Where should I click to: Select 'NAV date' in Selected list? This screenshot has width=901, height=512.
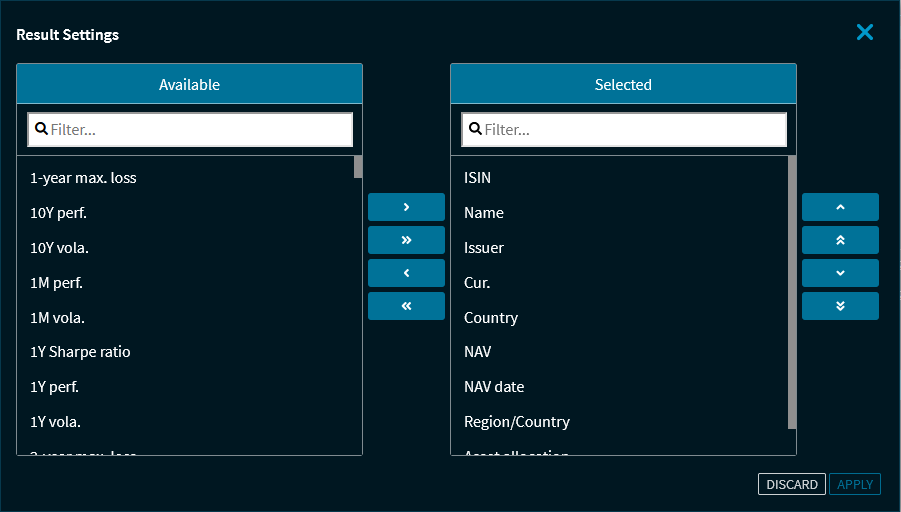point(494,387)
